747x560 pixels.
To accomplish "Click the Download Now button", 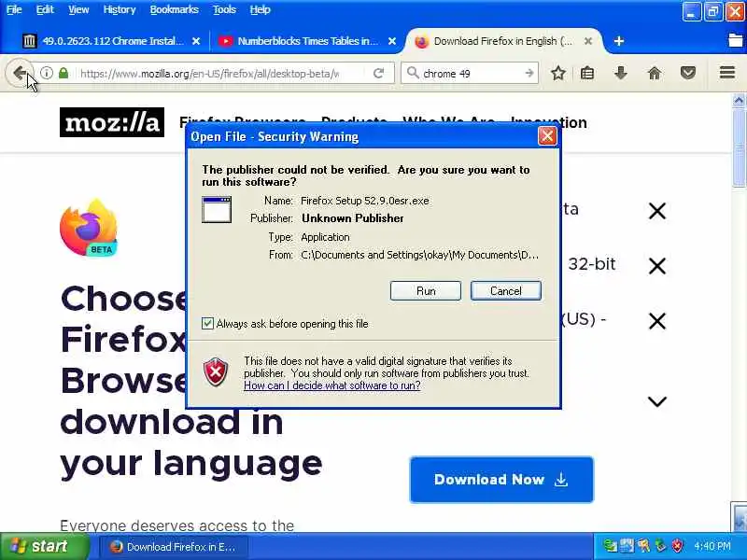I will (501, 480).
